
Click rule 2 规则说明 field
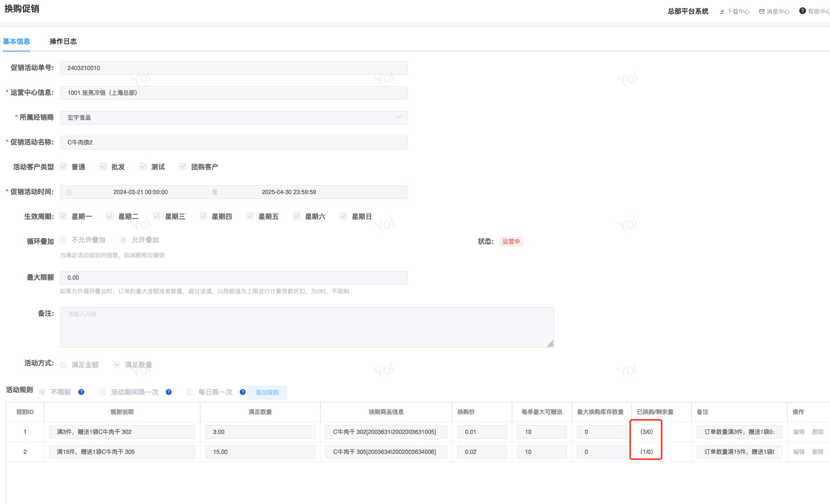coord(122,452)
